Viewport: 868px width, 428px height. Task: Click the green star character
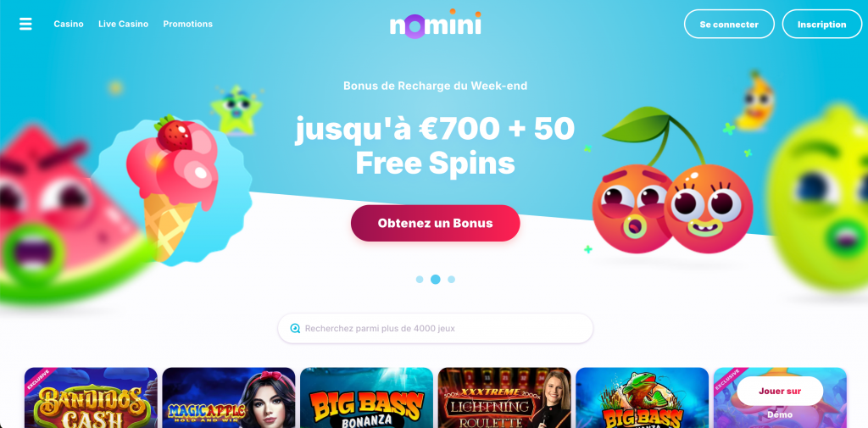[236, 109]
